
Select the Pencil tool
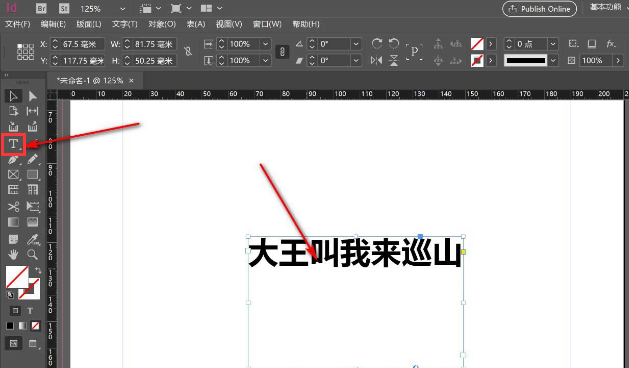coord(32,159)
